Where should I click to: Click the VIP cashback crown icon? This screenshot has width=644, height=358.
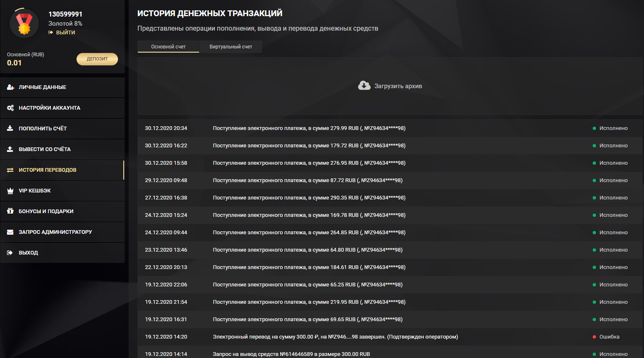pos(10,191)
